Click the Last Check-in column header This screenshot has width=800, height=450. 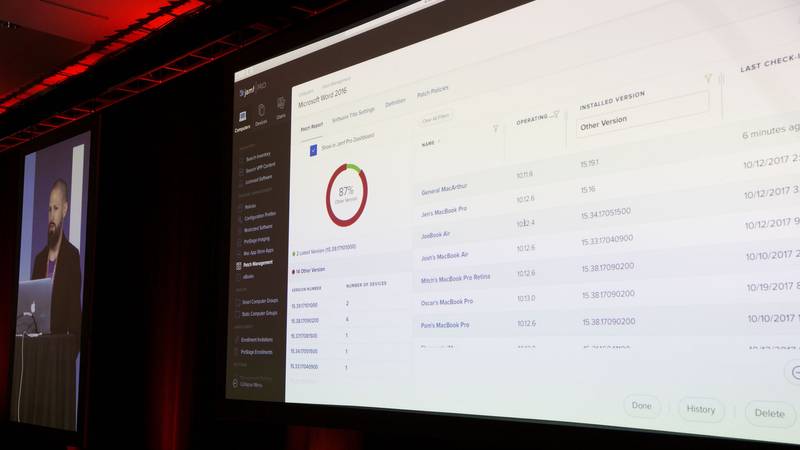[770, 63]
